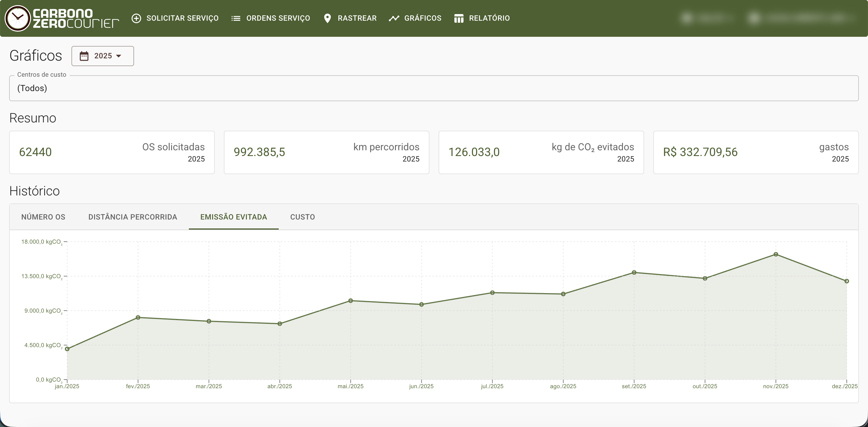Click the calendar icon in the year selector
The width and height of the screenshot is (868, 427).
tap(84, 56)
